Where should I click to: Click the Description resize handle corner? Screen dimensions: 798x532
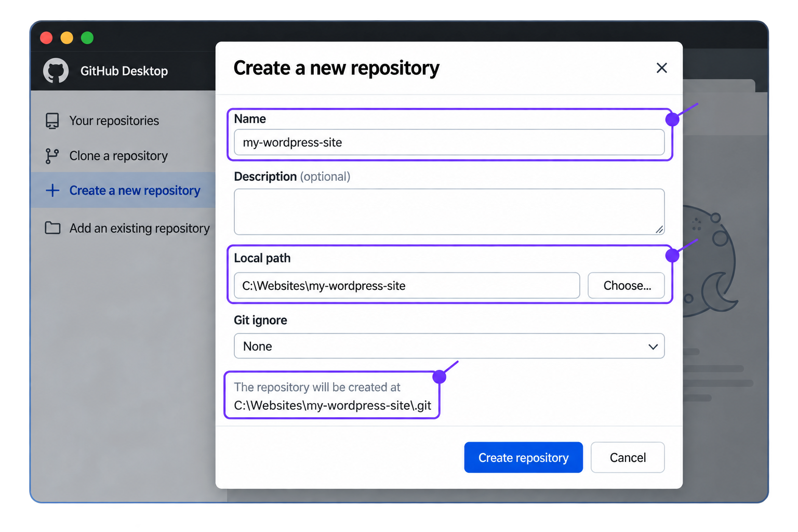(659, 229)
